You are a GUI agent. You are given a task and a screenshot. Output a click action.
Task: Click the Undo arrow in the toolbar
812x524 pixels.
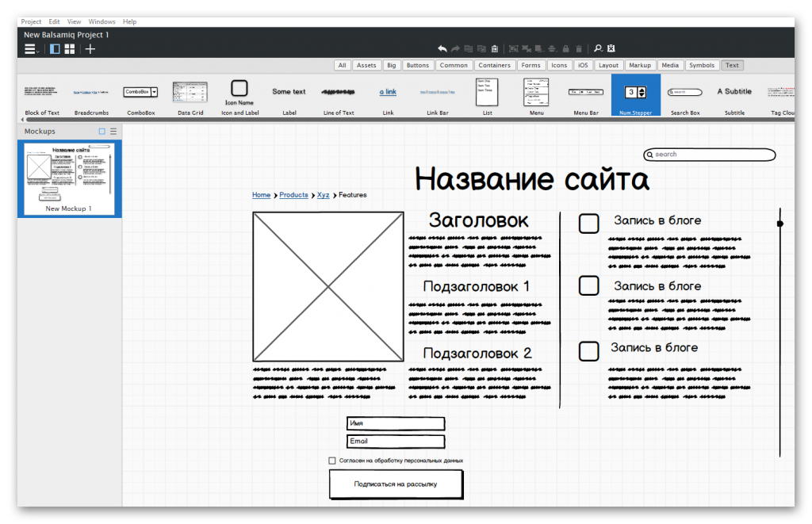[442, 49]
